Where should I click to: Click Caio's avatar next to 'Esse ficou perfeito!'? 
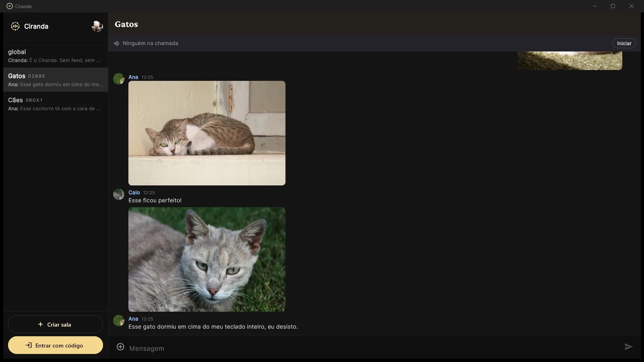coord(119,194)
